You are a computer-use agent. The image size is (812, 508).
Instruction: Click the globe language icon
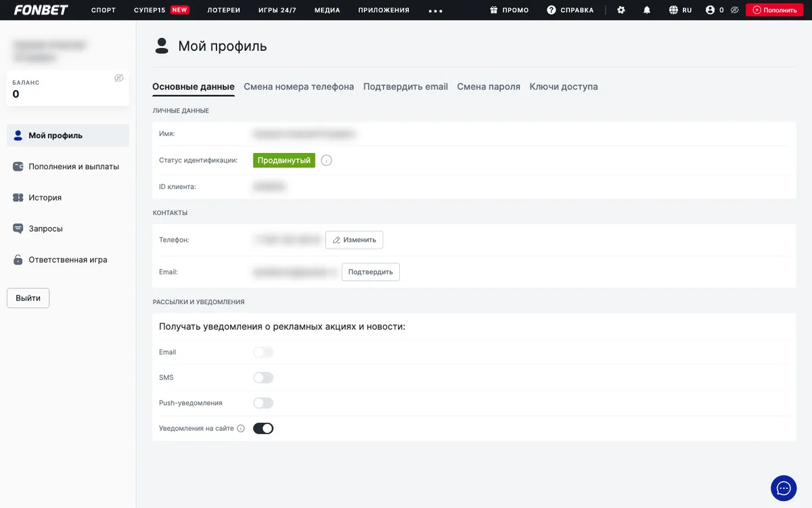point(673,10)
